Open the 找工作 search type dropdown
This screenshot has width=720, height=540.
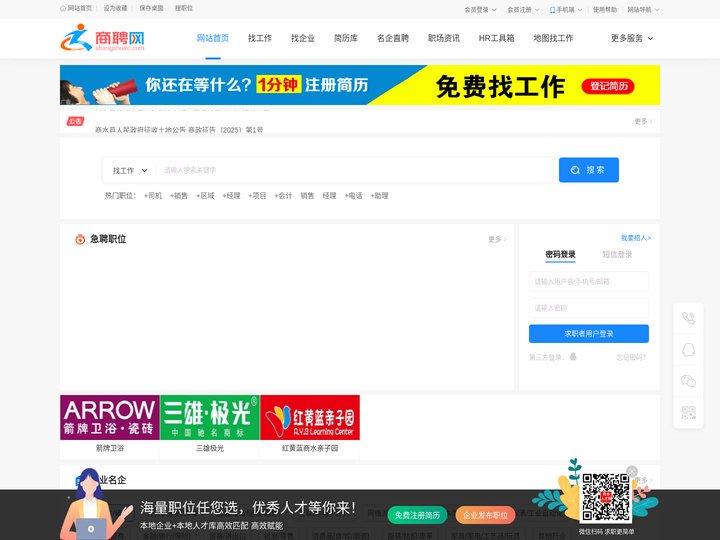point(130,170)
